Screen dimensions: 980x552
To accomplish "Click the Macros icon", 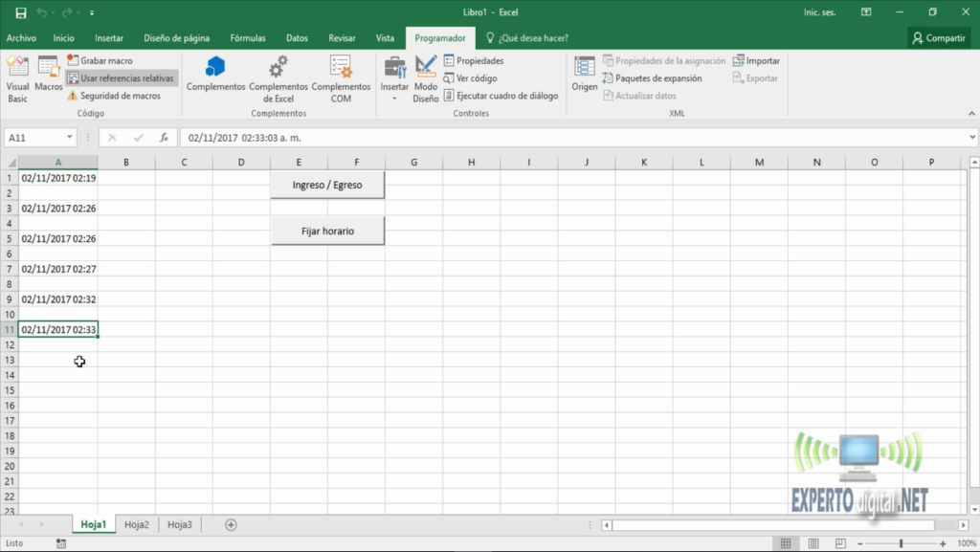I will click(x=46, y=78).
